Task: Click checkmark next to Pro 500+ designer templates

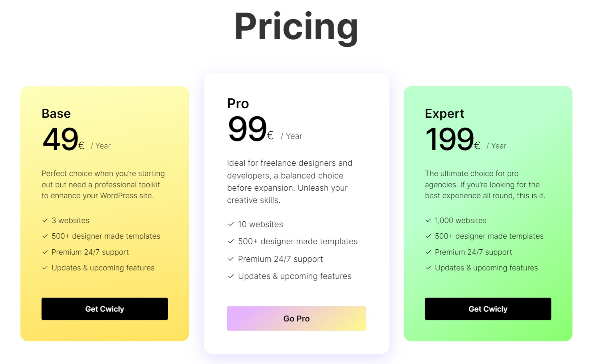Action: click(x=231, y=241)
